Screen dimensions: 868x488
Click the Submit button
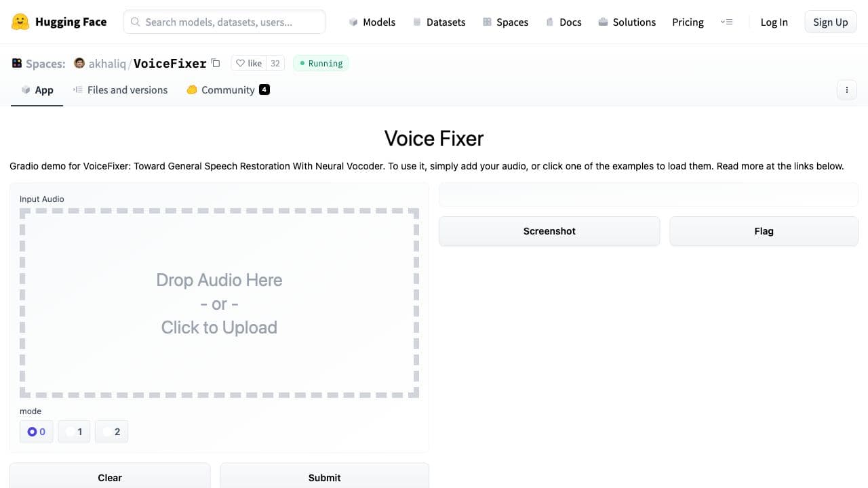(324, 477)
